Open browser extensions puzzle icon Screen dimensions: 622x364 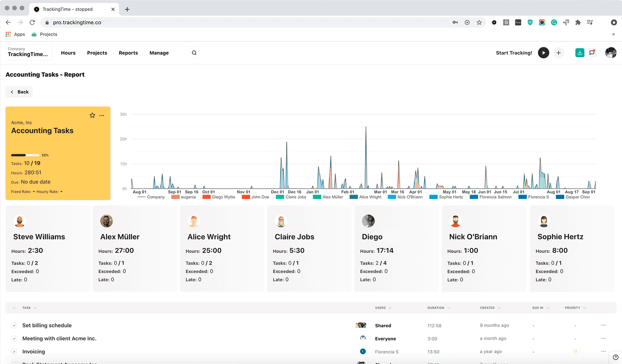(578, 22)
